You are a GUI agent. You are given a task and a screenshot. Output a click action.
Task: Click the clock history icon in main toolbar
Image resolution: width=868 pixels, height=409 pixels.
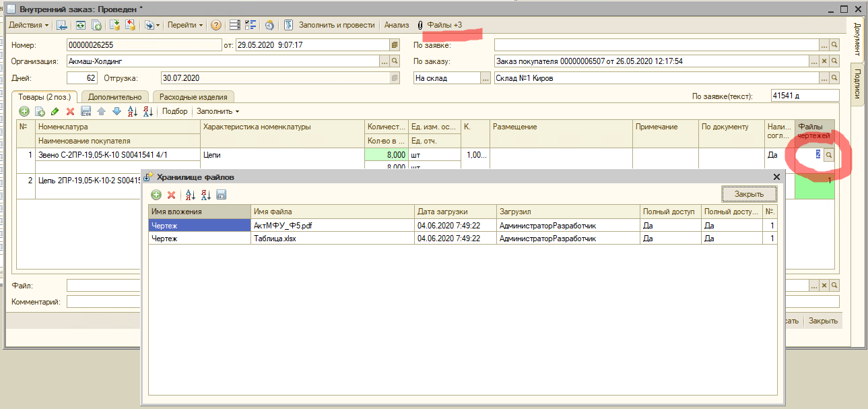pos(269,25)
